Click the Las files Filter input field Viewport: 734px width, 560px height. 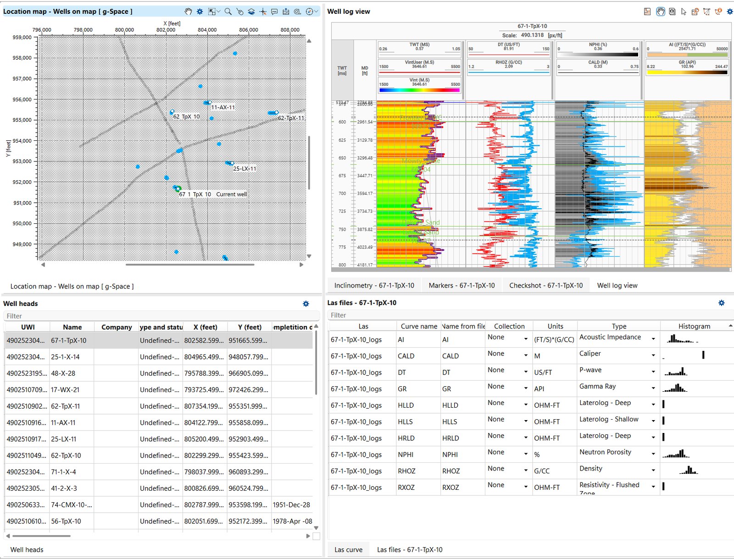(531, 315)
